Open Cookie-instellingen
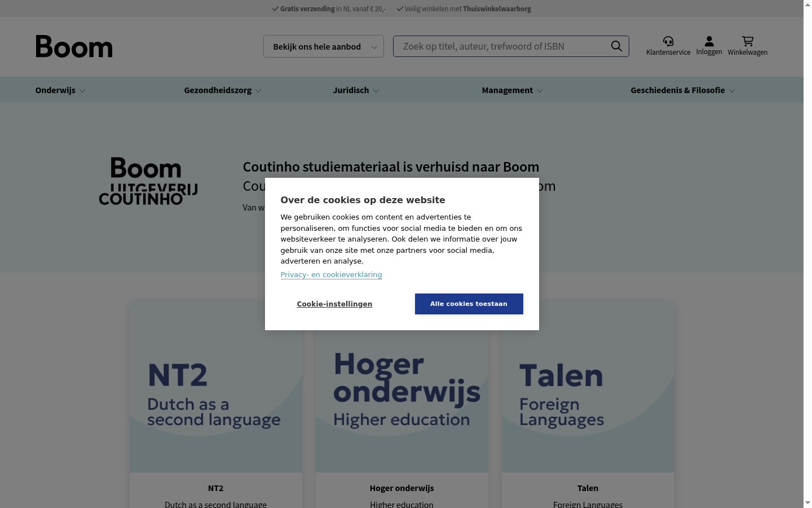 pos(334,304)
